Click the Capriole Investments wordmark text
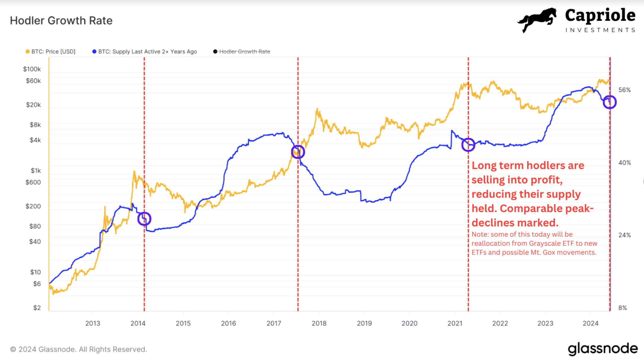This screenshot has width=644, height=364. (600, 20)
